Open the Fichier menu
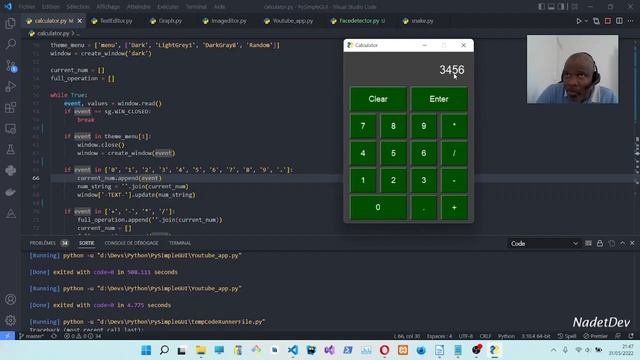The image size is (640, 360). coord(27,7)
